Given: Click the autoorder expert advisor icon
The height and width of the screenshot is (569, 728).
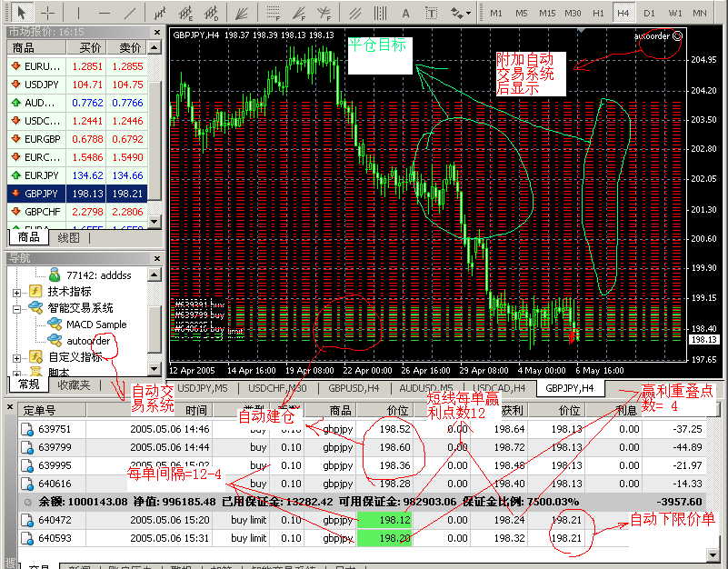Looking at the screenshot, I should pos(55,341).
